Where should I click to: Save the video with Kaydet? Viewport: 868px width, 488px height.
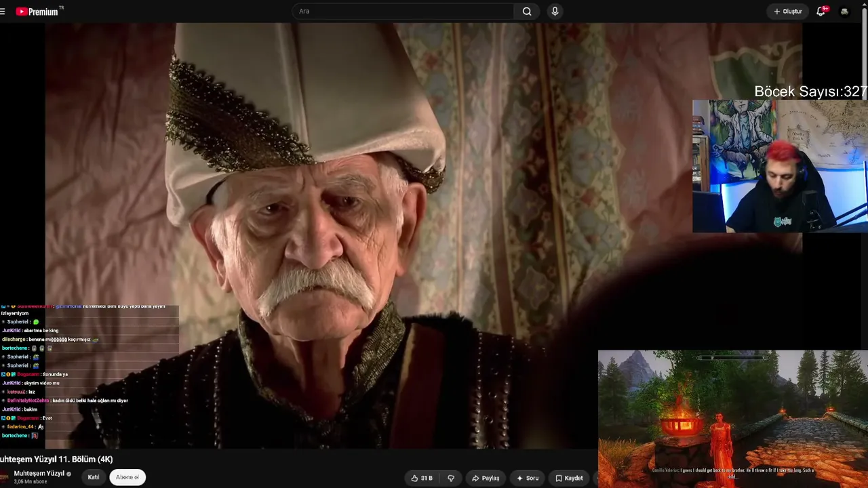(x=569, y=478)
